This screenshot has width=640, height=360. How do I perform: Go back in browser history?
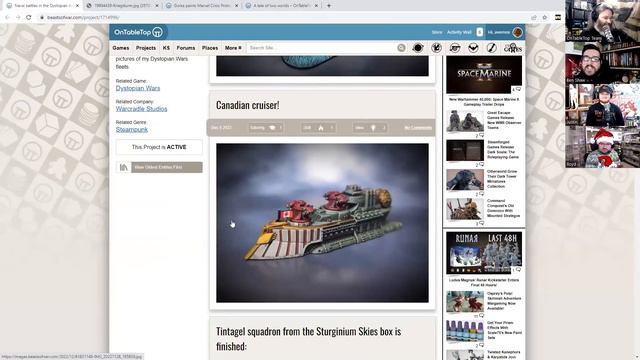[x=7, y=17]
